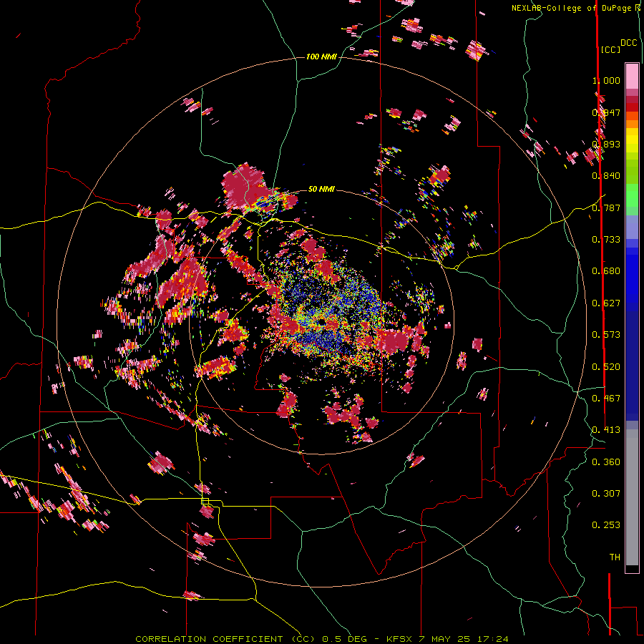The height and width of the screenshot is (644, 644).
Task: Select the [CC] label near the color bar
Action: coord(610,49)
